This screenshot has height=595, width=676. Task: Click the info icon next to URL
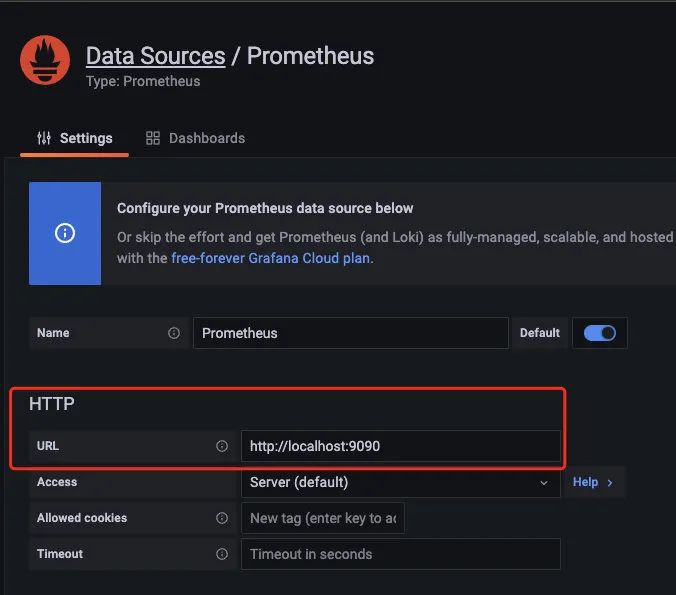[222, 446]
